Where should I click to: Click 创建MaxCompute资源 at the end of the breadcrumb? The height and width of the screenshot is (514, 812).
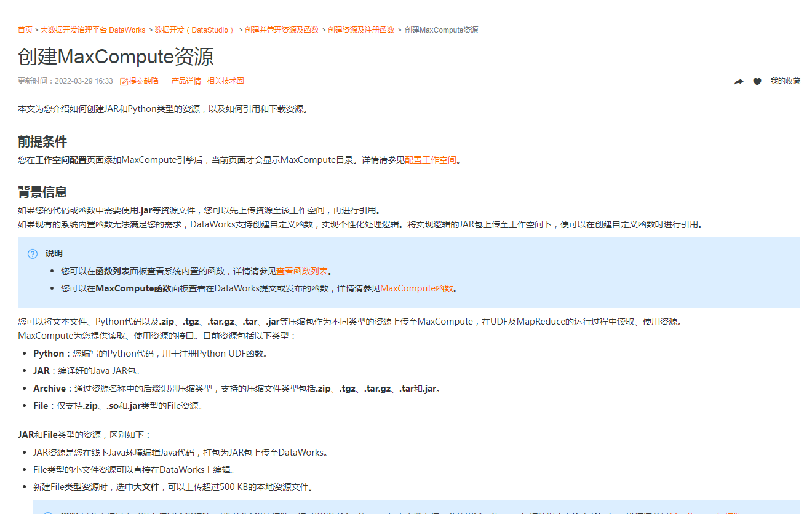[x=441, y=30]
